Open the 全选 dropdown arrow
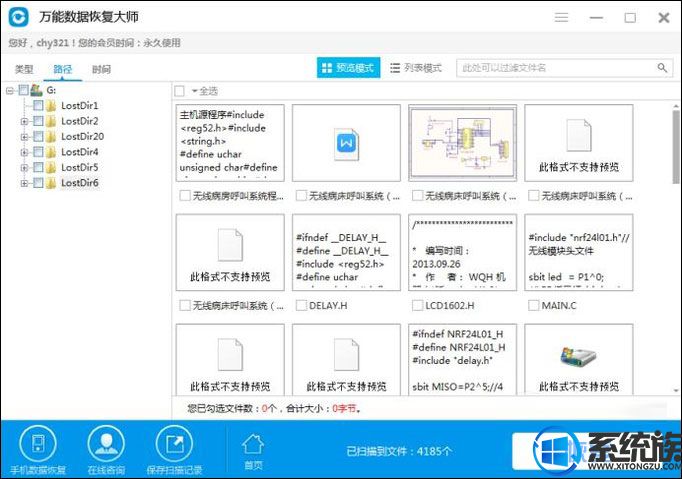This screenshot has width=682, height=479. click(x=194, y=91)
